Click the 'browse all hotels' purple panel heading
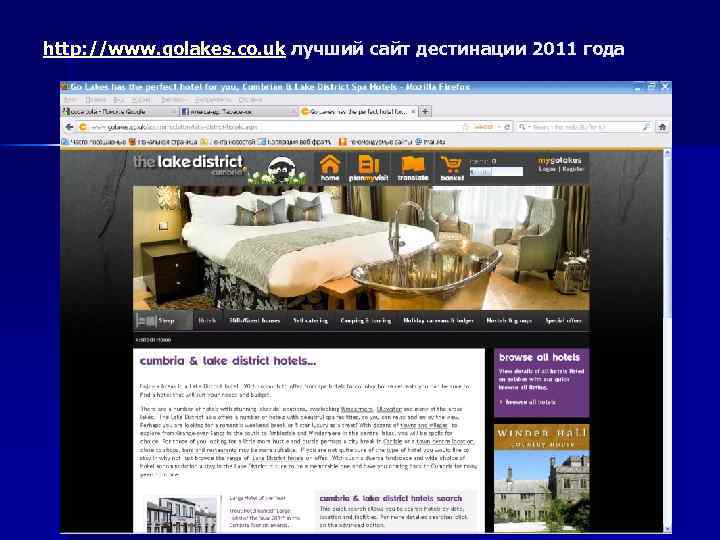720x540 pixels. tap(540, 357)
